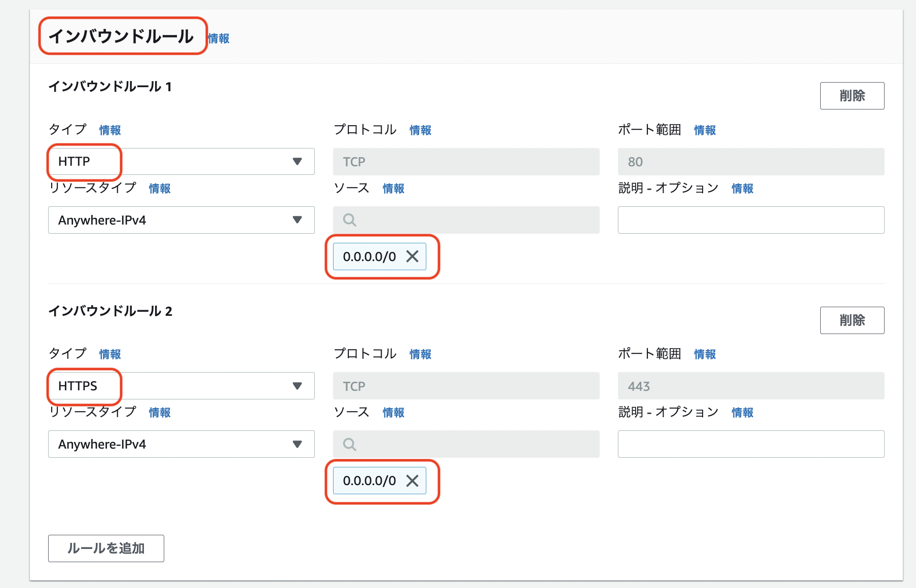The height and width of the screenshot is (588, 916).
Task: Open 情報 beside プロトコル in rule 1
Action: 420,130
